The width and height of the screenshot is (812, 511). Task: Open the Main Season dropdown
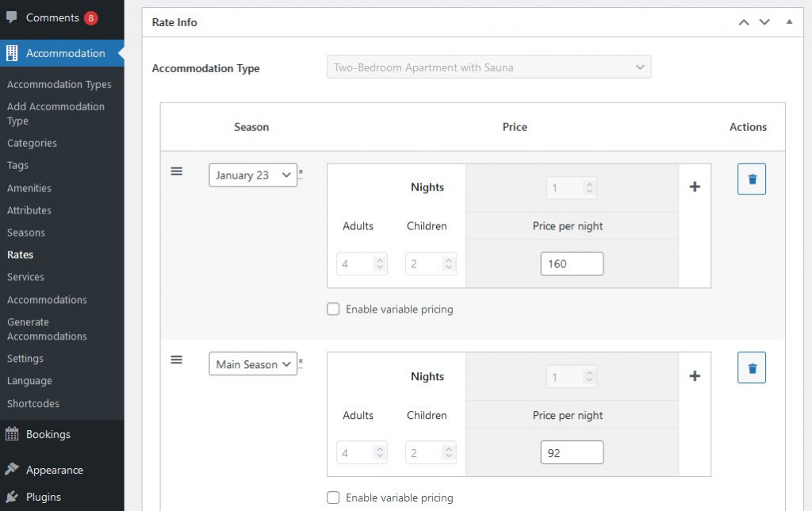[x=253, y=364]
